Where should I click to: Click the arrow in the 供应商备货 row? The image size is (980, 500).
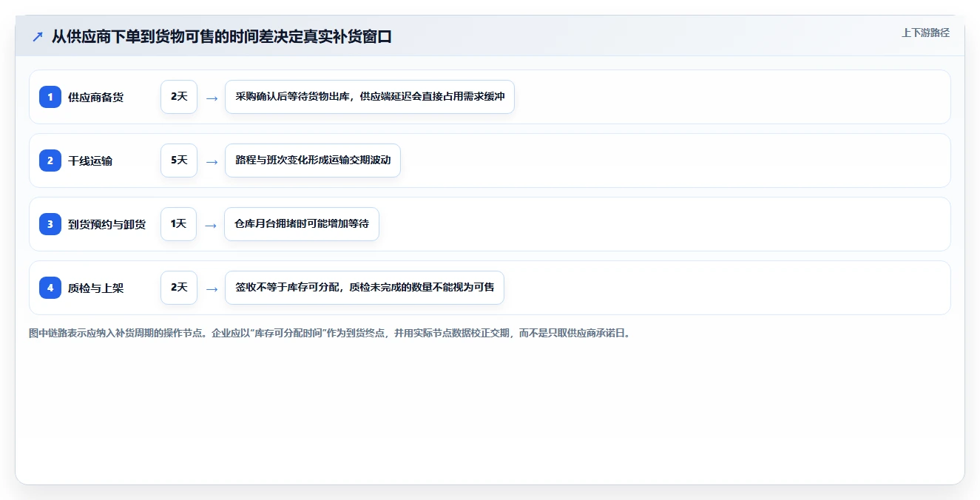click(x=212, y=98)
